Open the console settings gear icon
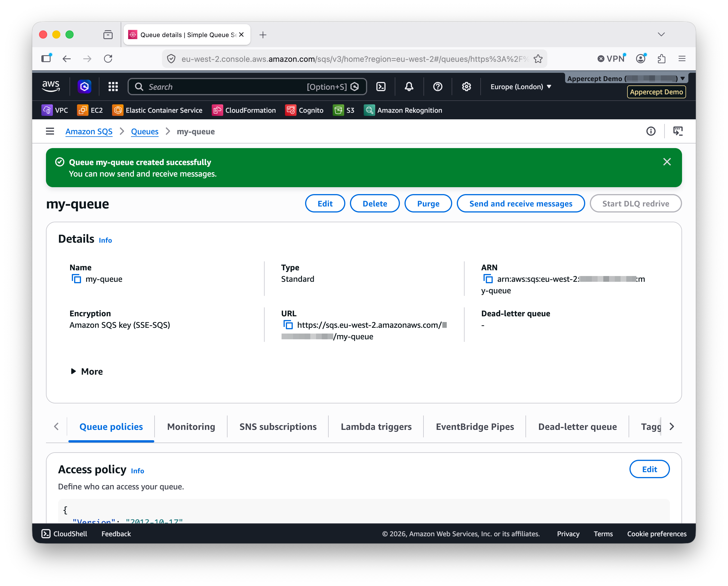The height and width of the screenshot is (586, 728). [466, 87]
